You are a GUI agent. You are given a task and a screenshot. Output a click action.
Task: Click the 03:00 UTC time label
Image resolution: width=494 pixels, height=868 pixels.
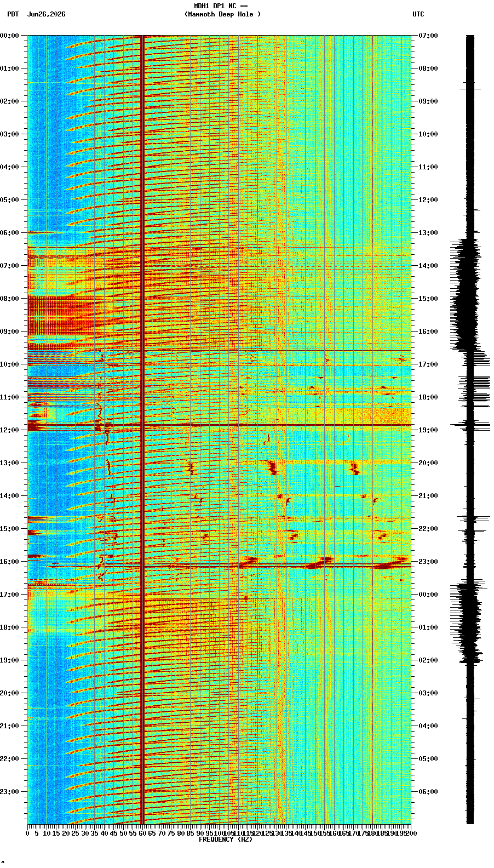coord(428,693)
